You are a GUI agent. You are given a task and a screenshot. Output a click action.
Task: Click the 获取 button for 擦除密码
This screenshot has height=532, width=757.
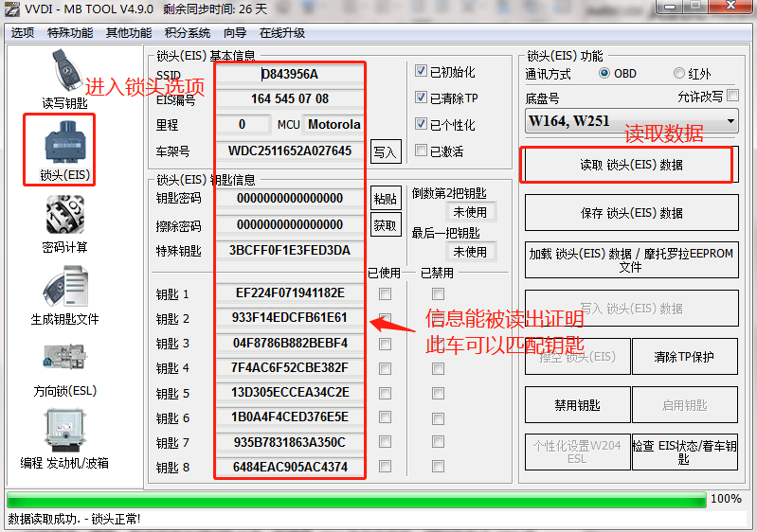coord(386,224)
